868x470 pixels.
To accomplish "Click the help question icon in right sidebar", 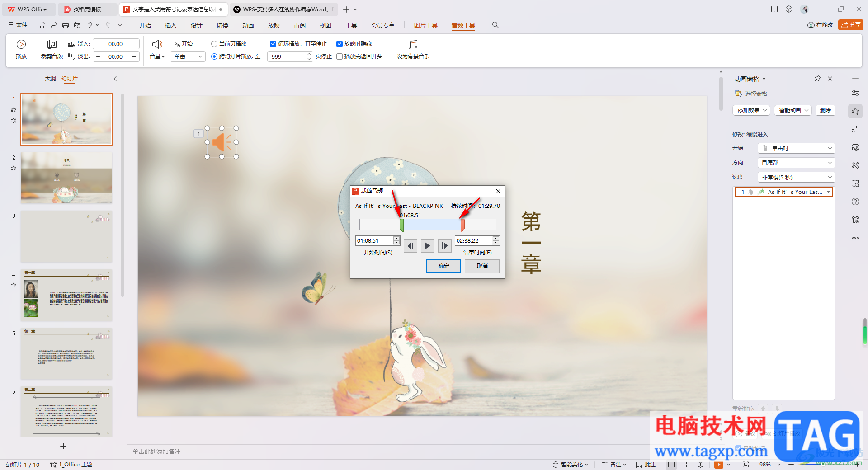I will pyautogui.click(x=855, y=202).
